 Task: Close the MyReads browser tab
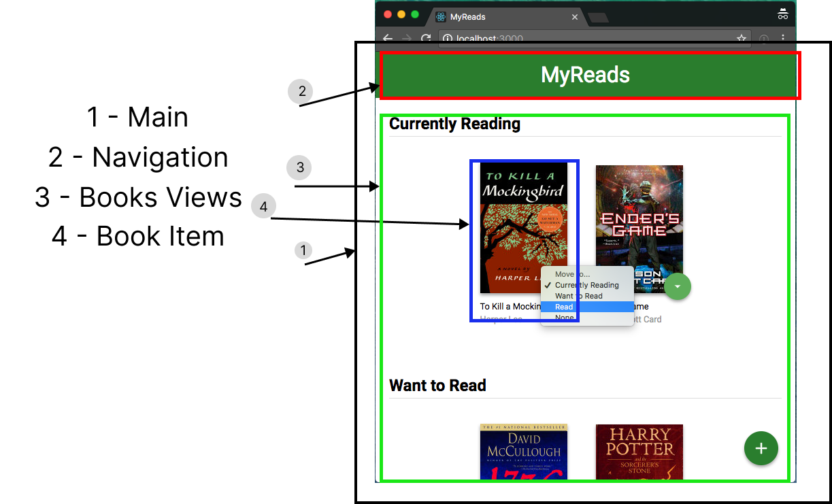click(576, 17)
